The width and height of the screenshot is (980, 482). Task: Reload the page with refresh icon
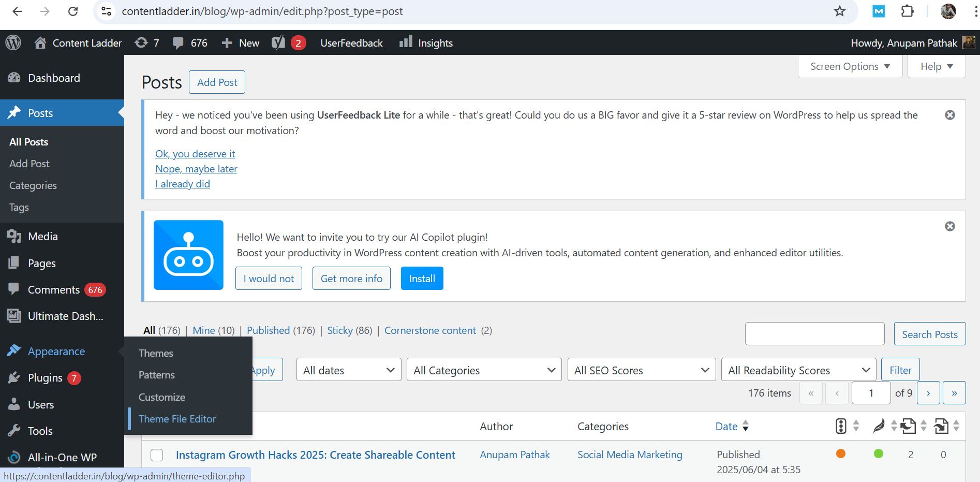click(x=73, y=11)
